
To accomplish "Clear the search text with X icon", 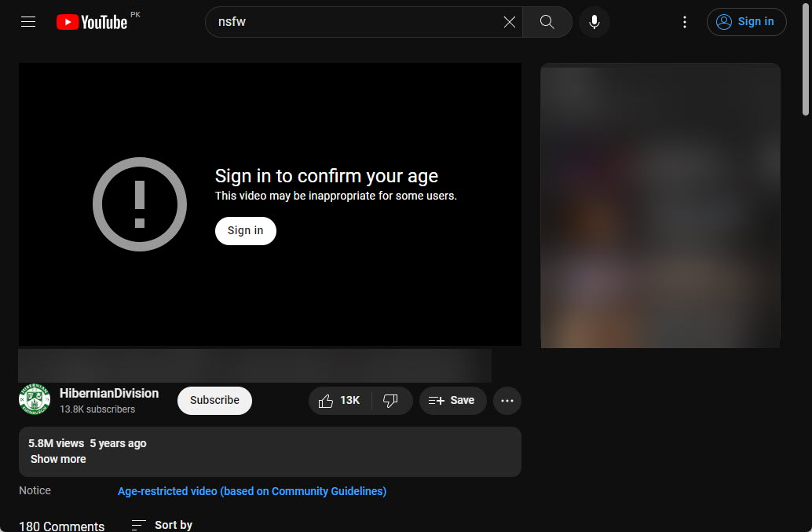I will click(510, 22).
